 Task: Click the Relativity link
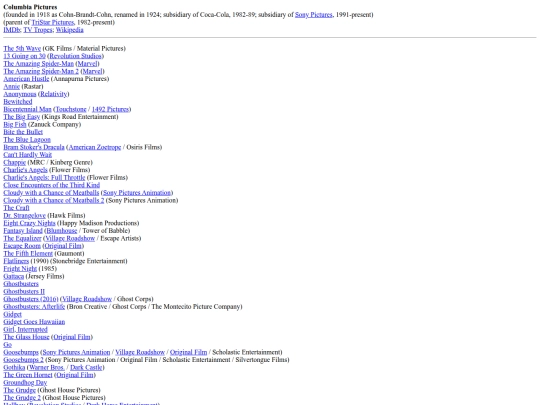(53, 94)
